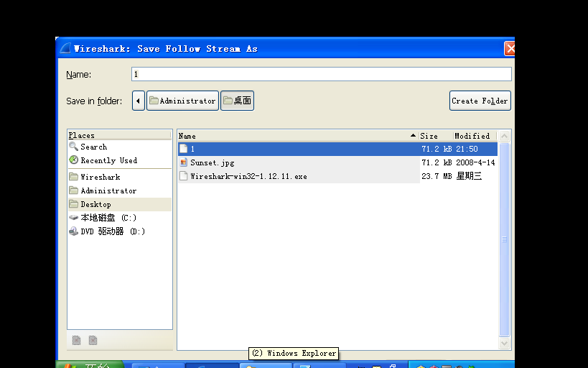Click the Create Folder button
Image resolution: width=588 pixels, height=368 pixels.
[x=480, y=101]
